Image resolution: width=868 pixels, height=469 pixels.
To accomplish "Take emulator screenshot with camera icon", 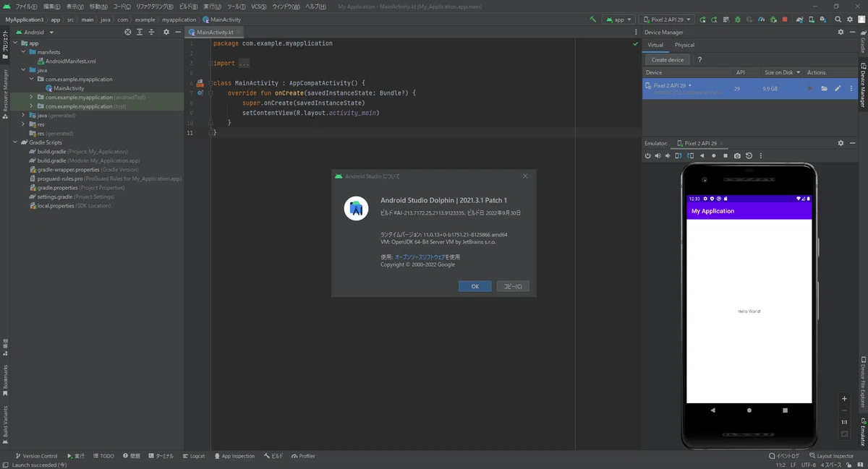I will pyautogui.click(x=736, y=155).
